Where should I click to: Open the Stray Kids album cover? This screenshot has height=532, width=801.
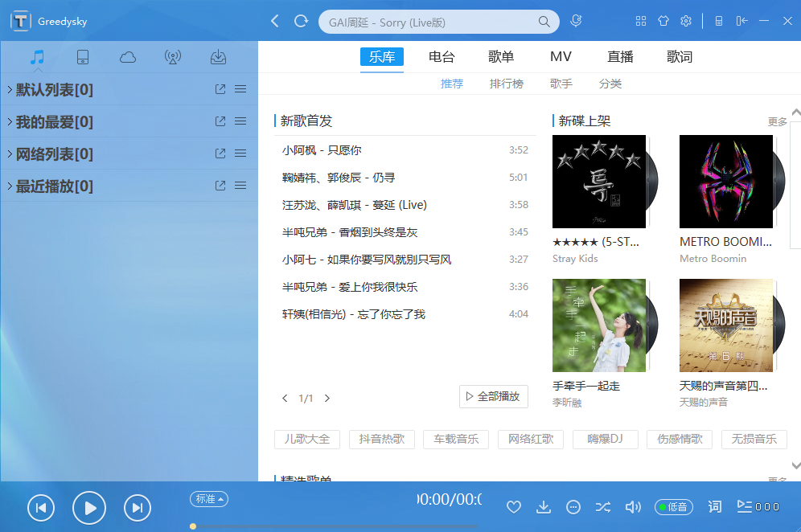pos(598,182)
